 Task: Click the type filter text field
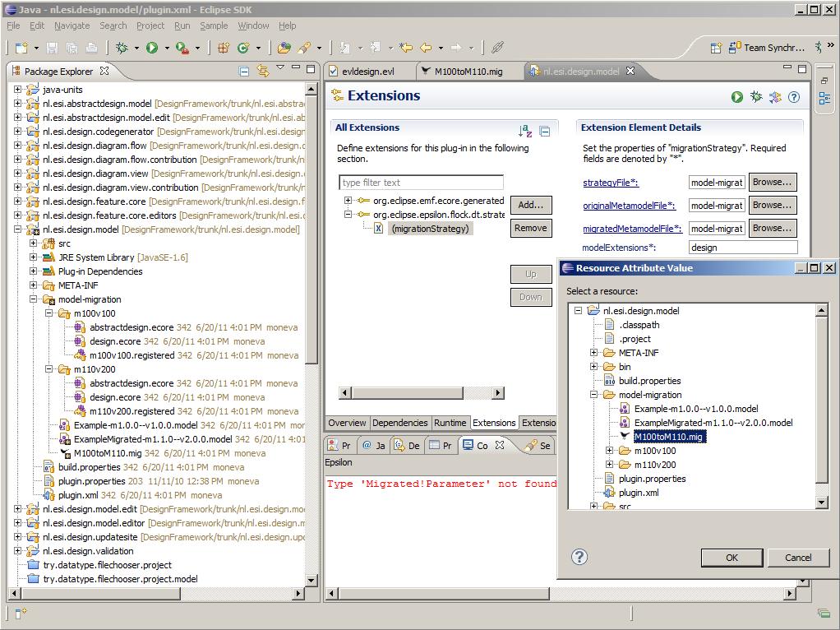pos(421,183)
